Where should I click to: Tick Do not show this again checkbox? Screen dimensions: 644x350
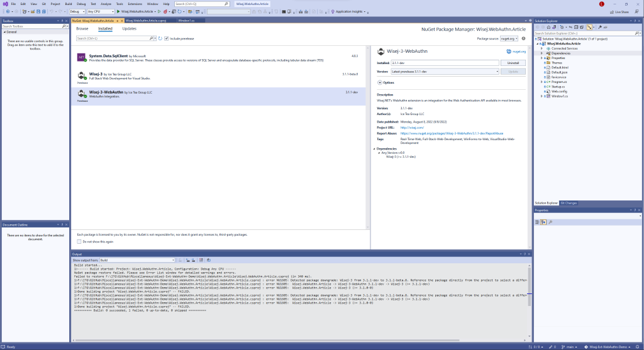pyautogui.click(x=79, y=242)
